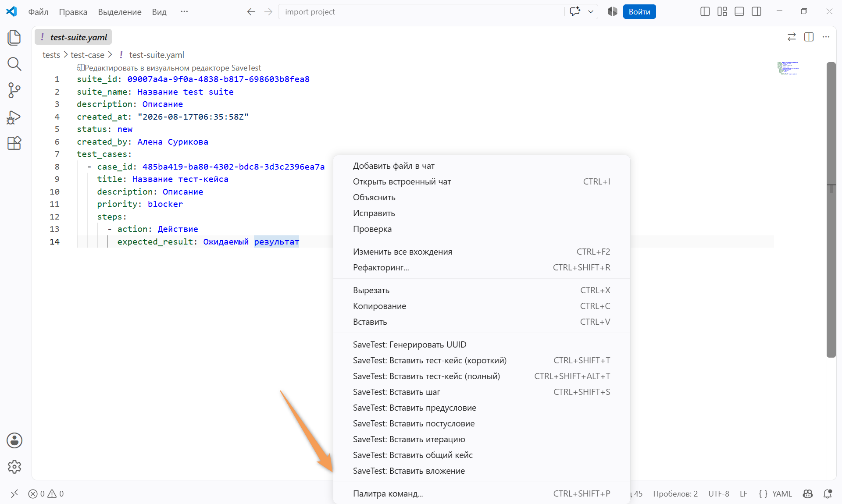The height and width of the screenshot is (504, 842).
Task: Toggle the secondary side bar
Action: pyautogui.click(x=756, y=12)
